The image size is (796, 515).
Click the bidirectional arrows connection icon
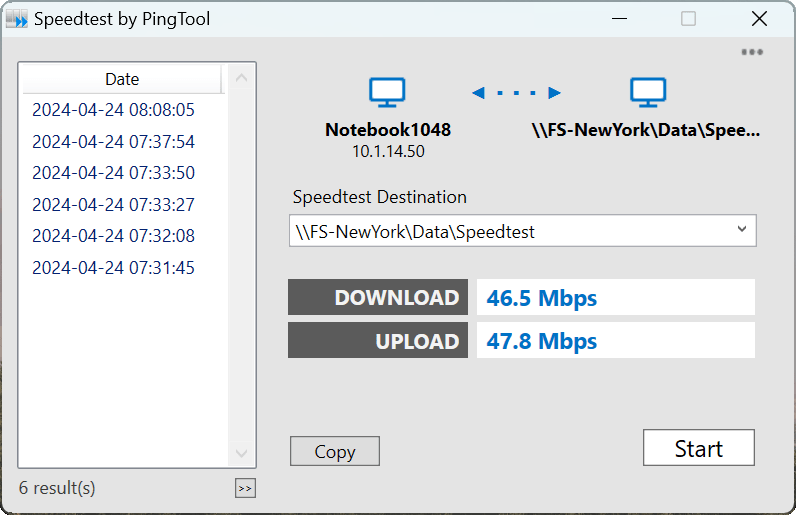point(516,92)
